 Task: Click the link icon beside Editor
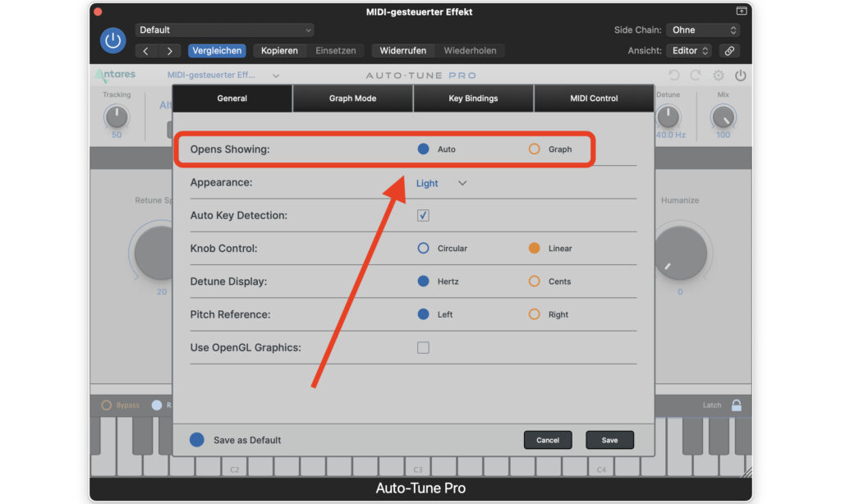coord(729,51)
